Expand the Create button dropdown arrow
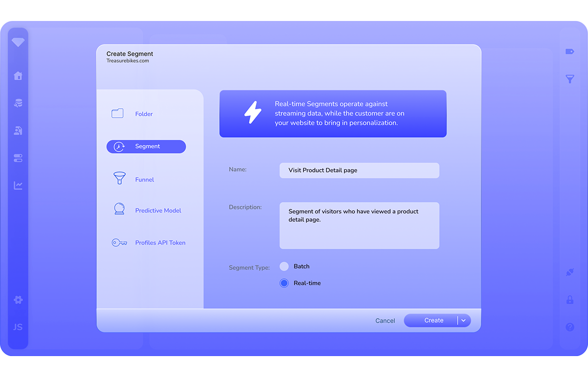The height and width of the screenshot is (377, 588). pos(464,321)
